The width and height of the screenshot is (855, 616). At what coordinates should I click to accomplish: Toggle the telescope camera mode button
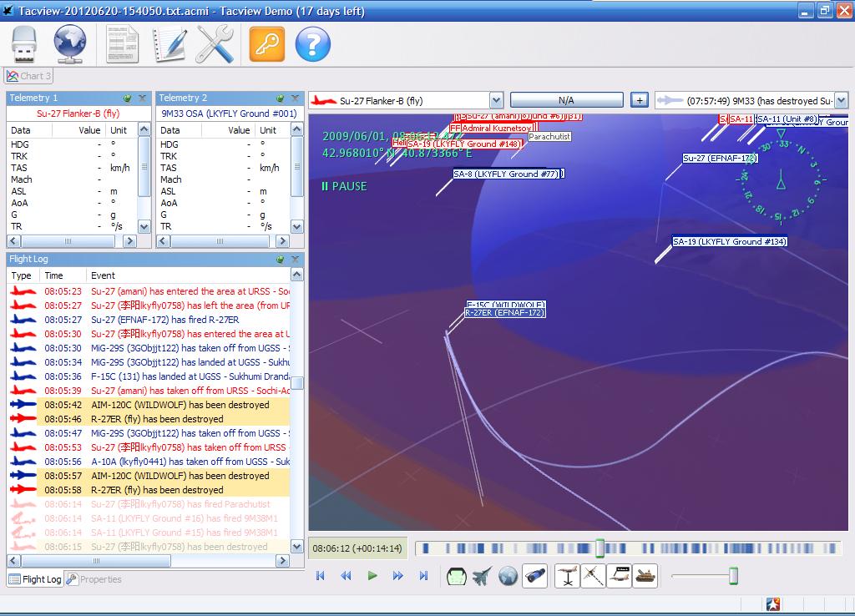[534, 576]
